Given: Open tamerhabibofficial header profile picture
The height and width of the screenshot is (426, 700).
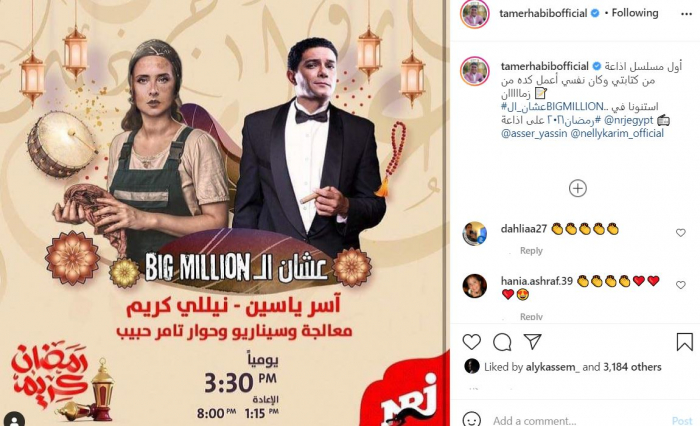Looking at the screenshot, I should [475, 14].
